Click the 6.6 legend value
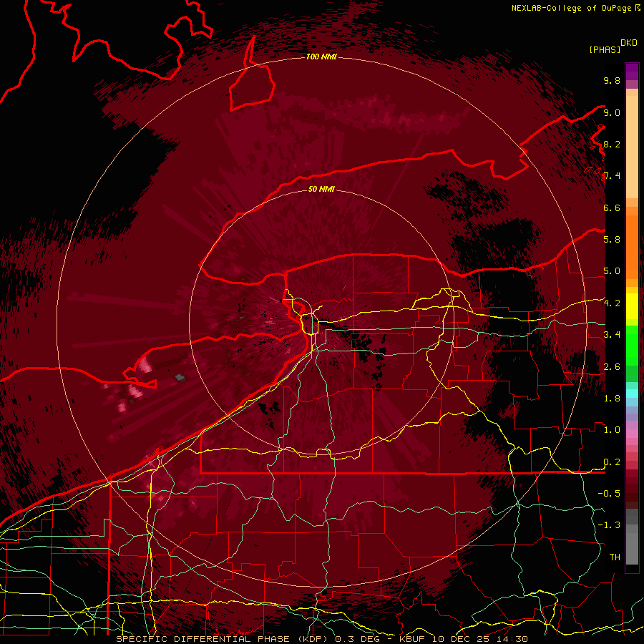The image size is (644, 644). (x=612, y=208)
